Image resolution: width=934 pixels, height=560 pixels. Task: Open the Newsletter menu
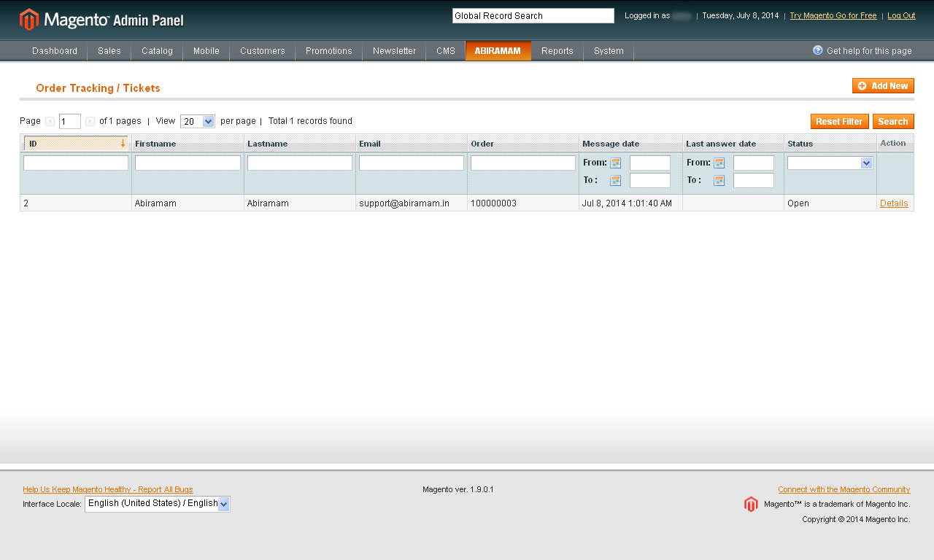click(395, 51)
